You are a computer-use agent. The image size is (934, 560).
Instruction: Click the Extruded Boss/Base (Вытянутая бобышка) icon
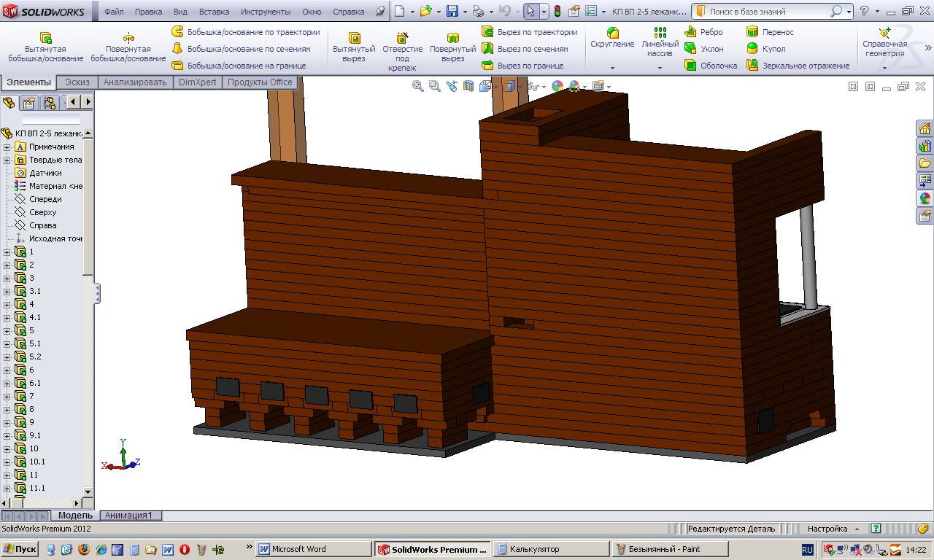[x=45, y=38]
